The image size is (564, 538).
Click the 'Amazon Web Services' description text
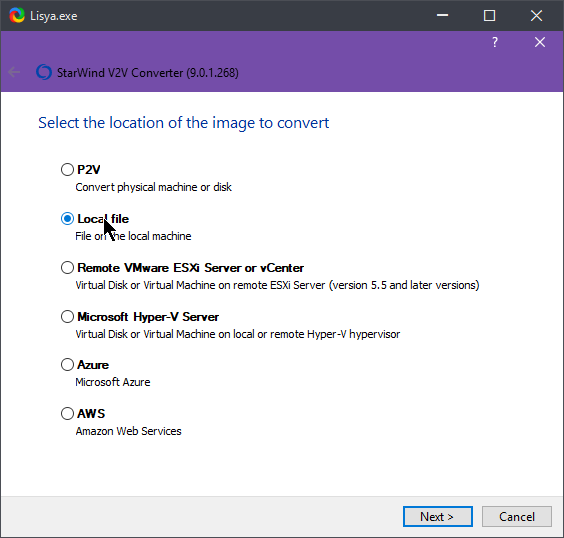[x=128, y=431]
